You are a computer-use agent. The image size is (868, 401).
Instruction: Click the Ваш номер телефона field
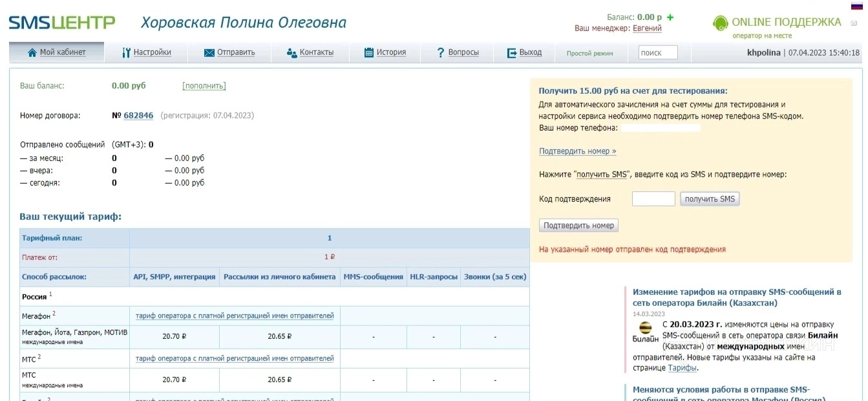pos(659,128)
